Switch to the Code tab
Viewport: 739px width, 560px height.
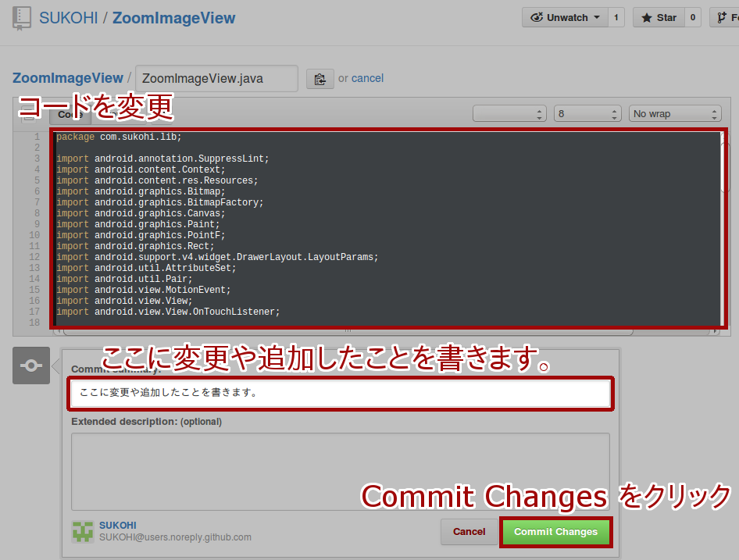(69, 114)
